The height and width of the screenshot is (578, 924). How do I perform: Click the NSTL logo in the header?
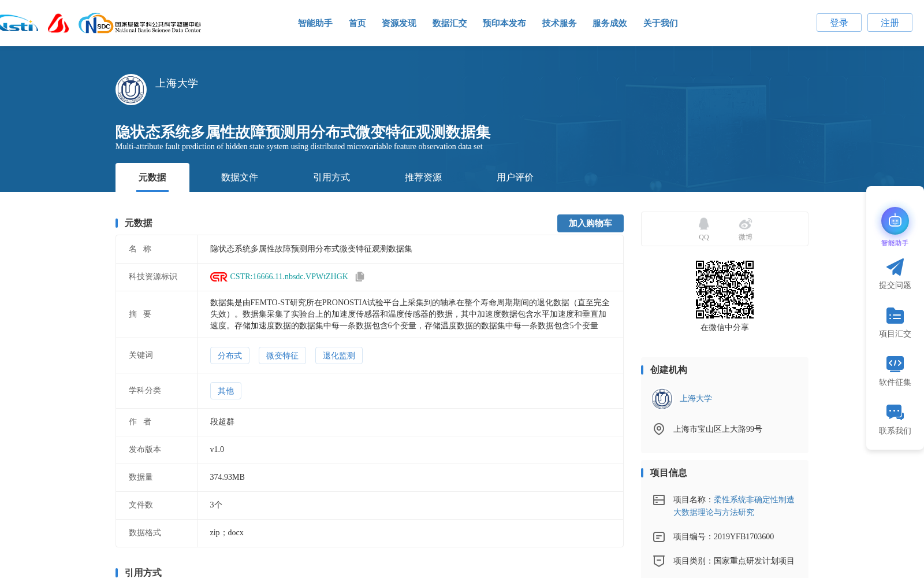[18, 24]
